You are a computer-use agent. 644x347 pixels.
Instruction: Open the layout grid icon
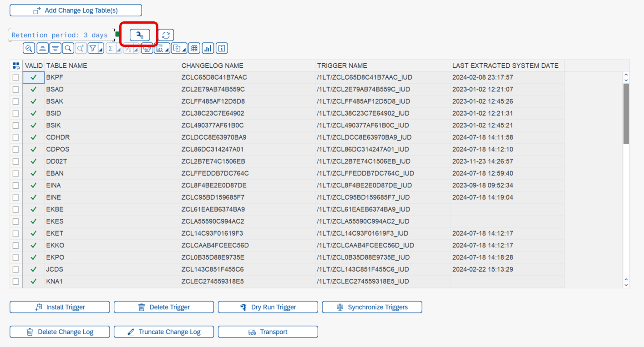[x=194, y=48]
